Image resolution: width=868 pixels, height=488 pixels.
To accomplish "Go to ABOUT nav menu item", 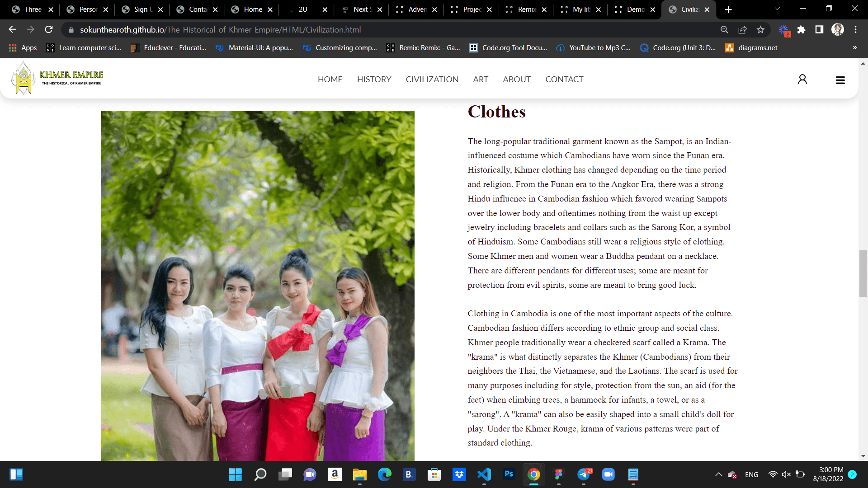I will 516,80.
